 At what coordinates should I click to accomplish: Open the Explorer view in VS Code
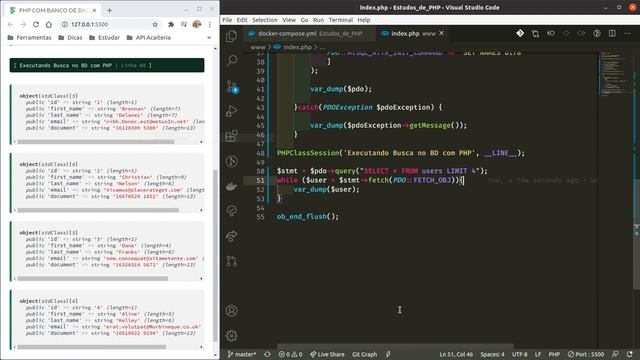click(231, 36)
